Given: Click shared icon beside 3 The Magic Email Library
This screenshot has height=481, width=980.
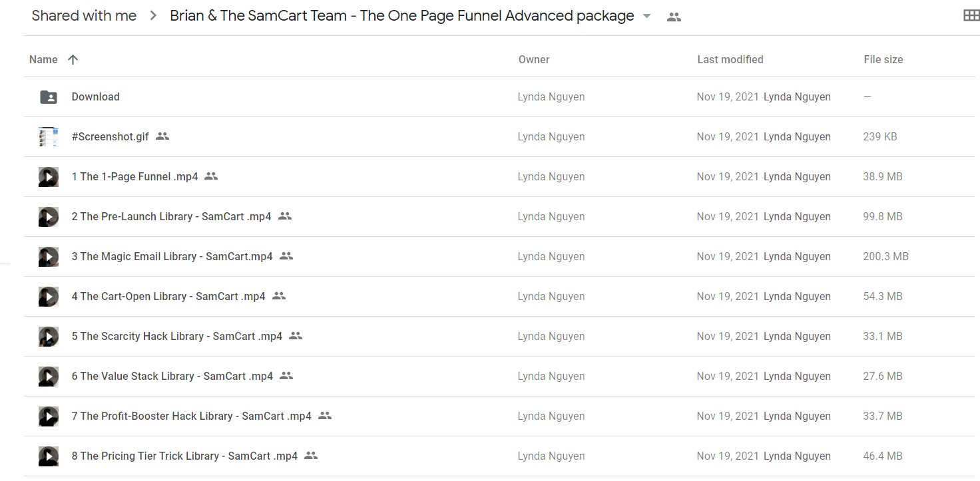Looking at the screenshot, I should pos(286,256).
